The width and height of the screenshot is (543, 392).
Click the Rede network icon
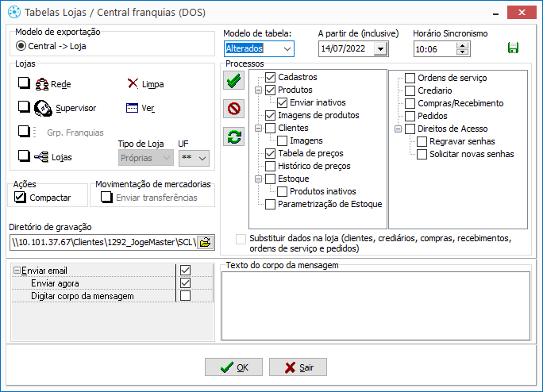42,84
